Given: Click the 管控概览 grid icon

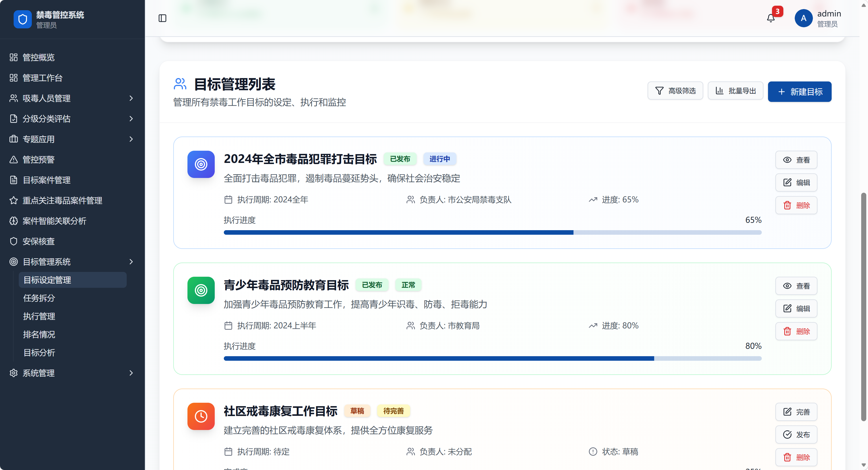Looking at the screenshot, I should point(13,57).
